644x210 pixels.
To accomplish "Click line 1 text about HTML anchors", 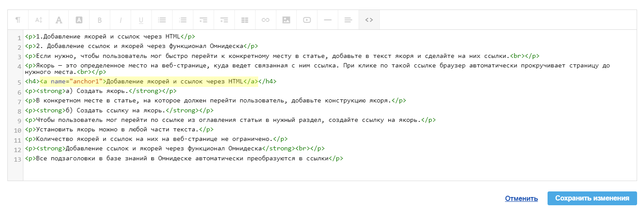I will pos(109,37).
